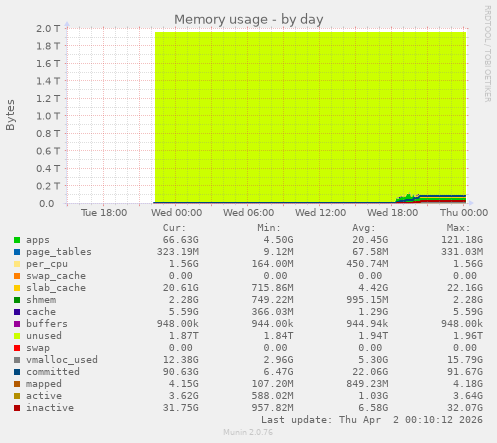The width and height of the screenshot is (497, 443).
Task: Click mapped min value 107.20M
Action: click(x=272, y=384)
